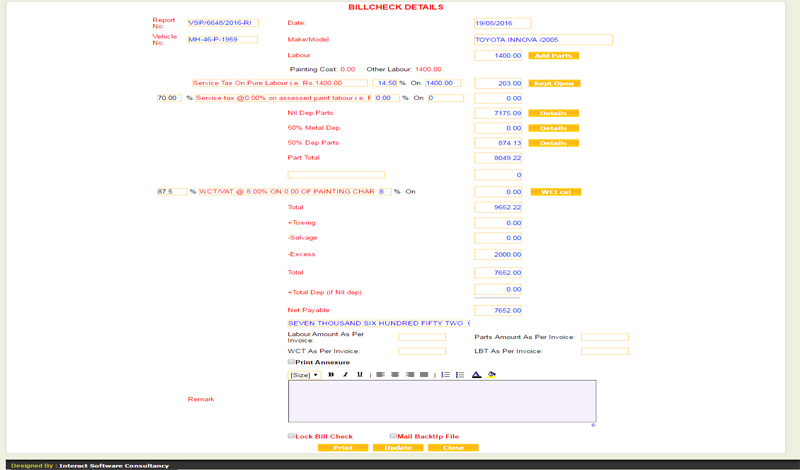Viewport: 800px width, 470px height.
Task: Justify the remark text
Action: click(x=424, y=375)
